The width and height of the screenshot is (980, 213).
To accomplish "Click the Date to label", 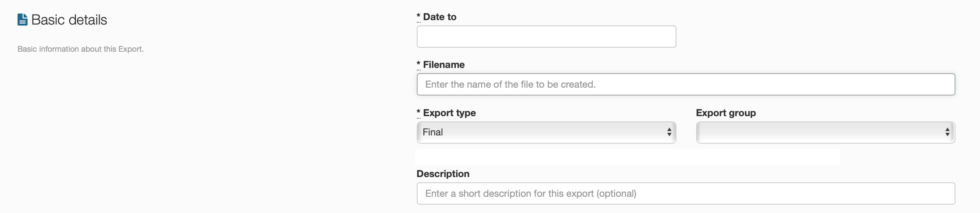I will coord(440,17).
